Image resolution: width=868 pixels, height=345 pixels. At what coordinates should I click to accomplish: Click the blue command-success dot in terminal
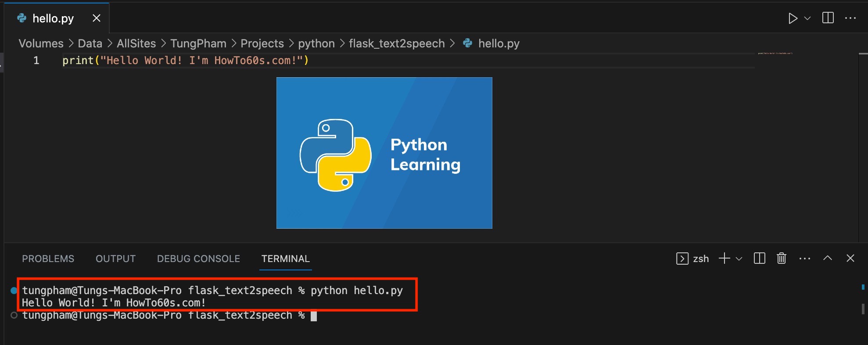tap(14, 290)
